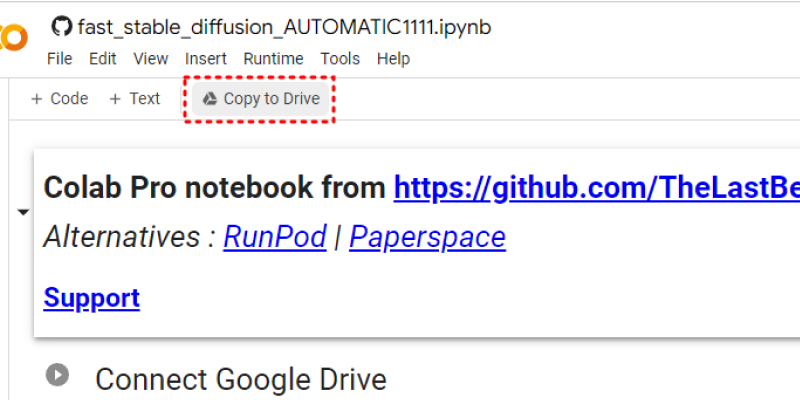Open the File menu
Image resolution: width=800 pixels, height=400 pixels.
coord(59,59)
